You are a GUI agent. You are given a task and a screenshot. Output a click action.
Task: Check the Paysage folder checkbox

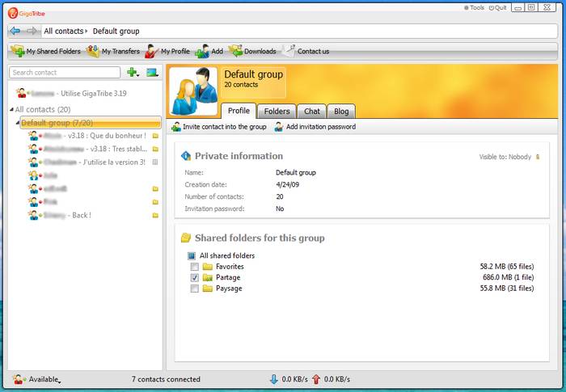coord(195,289)
